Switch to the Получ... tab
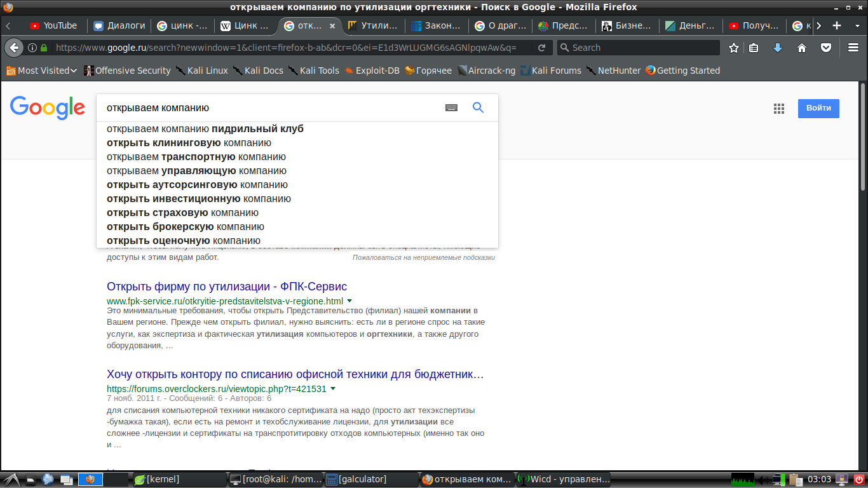Screen dimensions: 868x488 pyautogui.click(x=754, y=26)
